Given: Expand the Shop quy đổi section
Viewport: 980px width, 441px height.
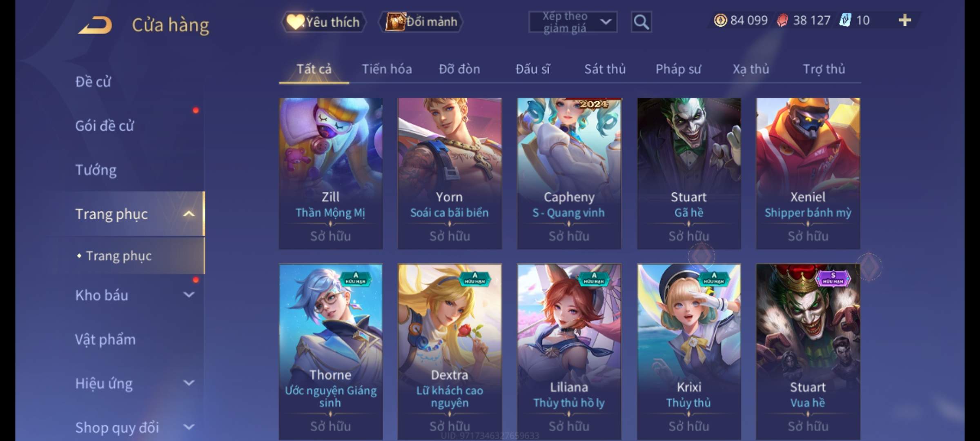Looking at the screenshot, I should (x=189, y=427).
